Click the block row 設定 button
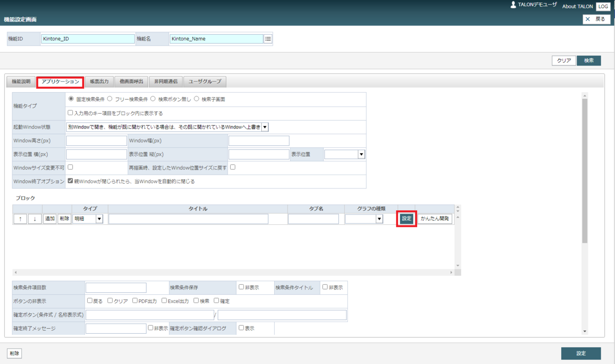This screenshot has width=615, height=364. (x=406, y=219)
